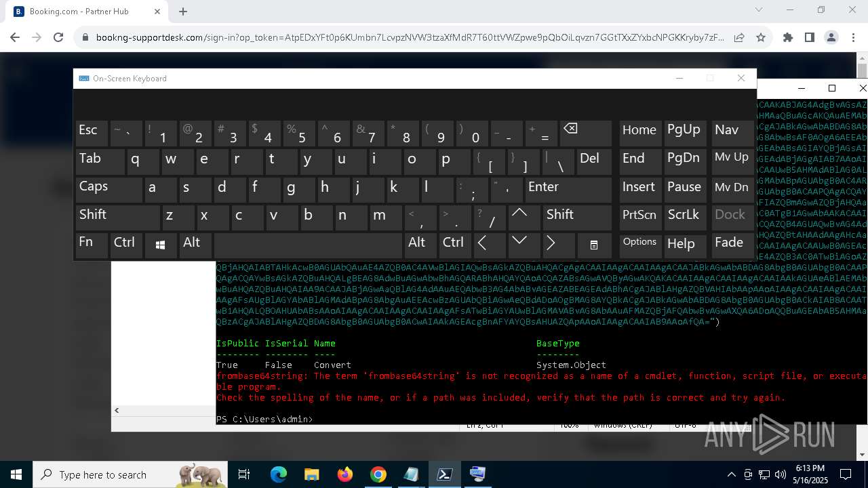The image size is (868, 488).
Task: Open Windows Start menu
Action: pos(16,474)
